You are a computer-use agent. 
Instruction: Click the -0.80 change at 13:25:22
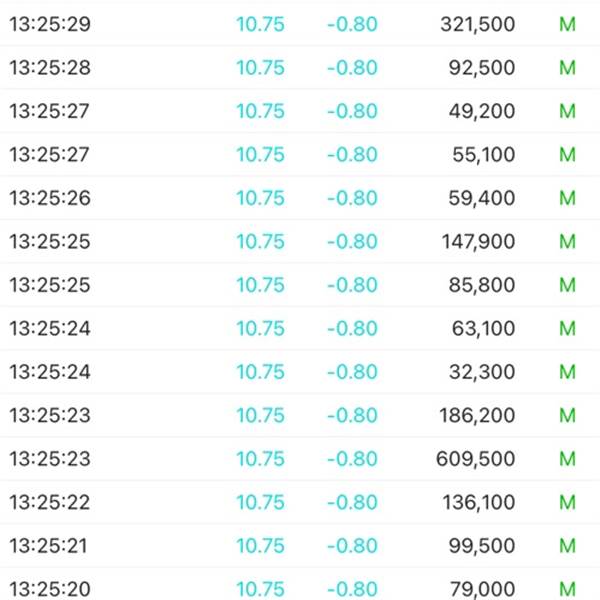click(352, 502)
